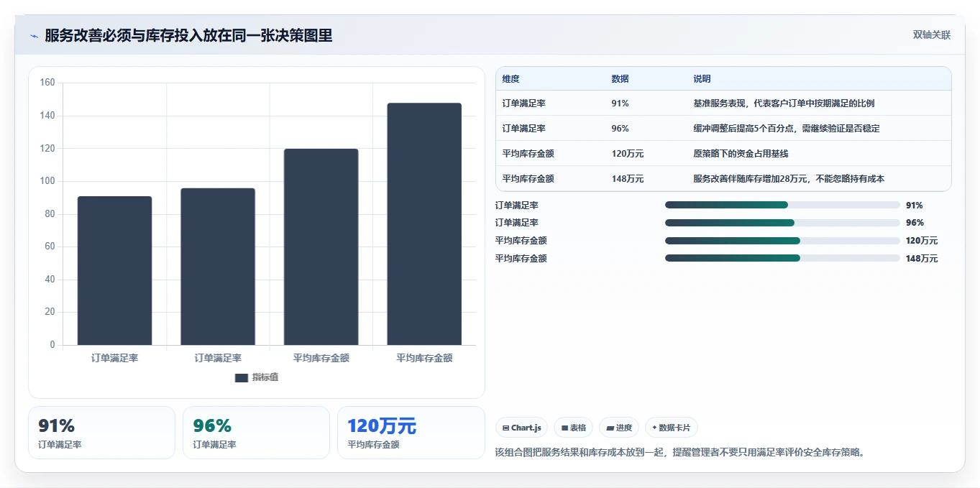Click the 91% cell in the table
980x488 pixels.
(x=620, y=103)
